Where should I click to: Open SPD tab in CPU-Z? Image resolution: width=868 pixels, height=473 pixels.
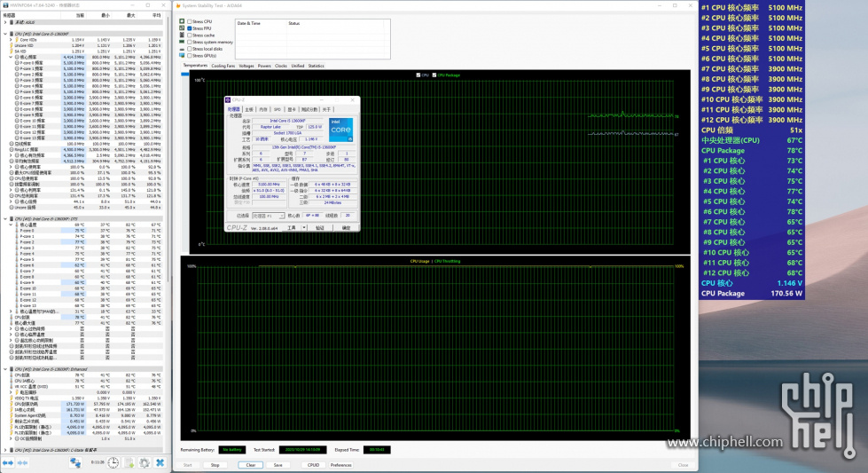278,110
